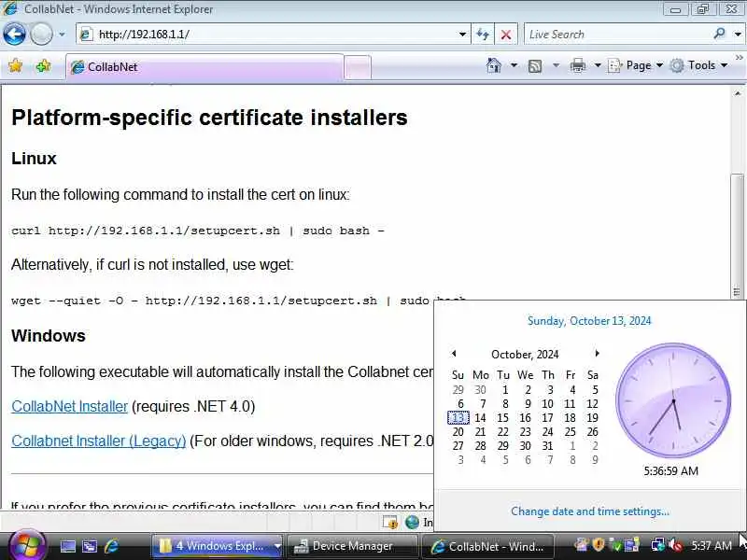Select October 19 in the calendar

pos(592,417)
